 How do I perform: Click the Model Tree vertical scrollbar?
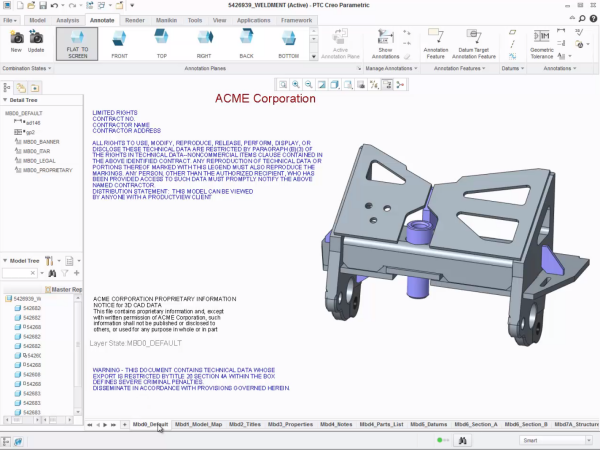(78, 355)
